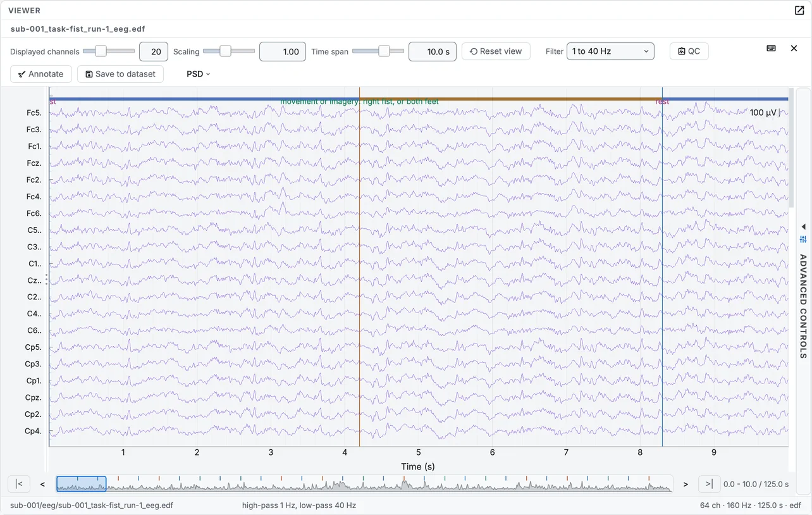Open the Filter 1 to 40 Hz dropdown
Screen dimensions: 812x515
610,51
